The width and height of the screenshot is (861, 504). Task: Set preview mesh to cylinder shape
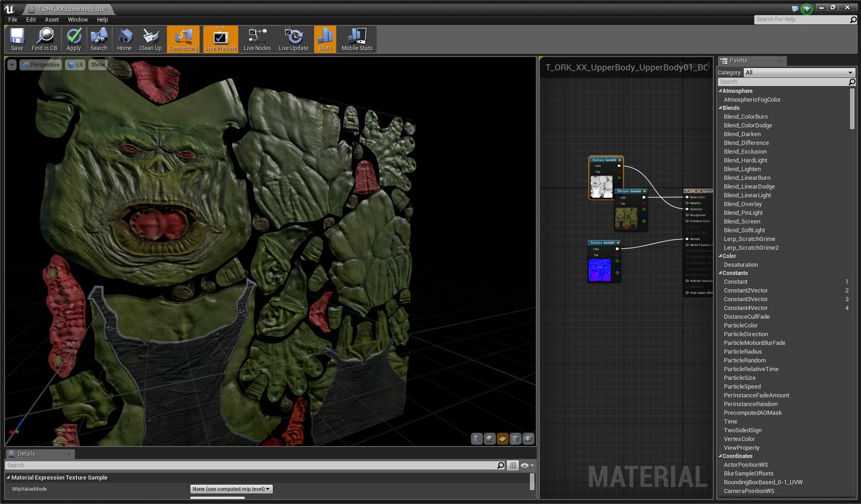(477, 439)
